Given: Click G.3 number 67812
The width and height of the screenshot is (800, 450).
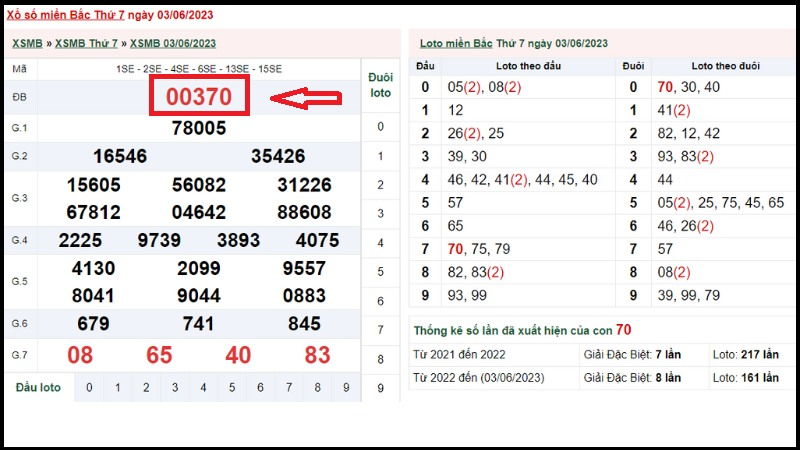Looking at the screenshot, I should click(x=94, y=212).
